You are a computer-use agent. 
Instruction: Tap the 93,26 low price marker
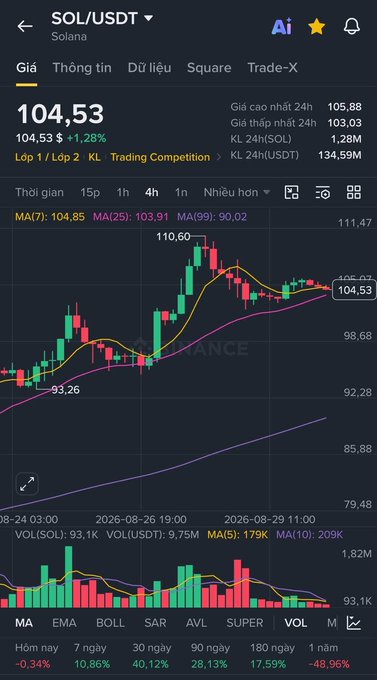[x=66, y=390]
